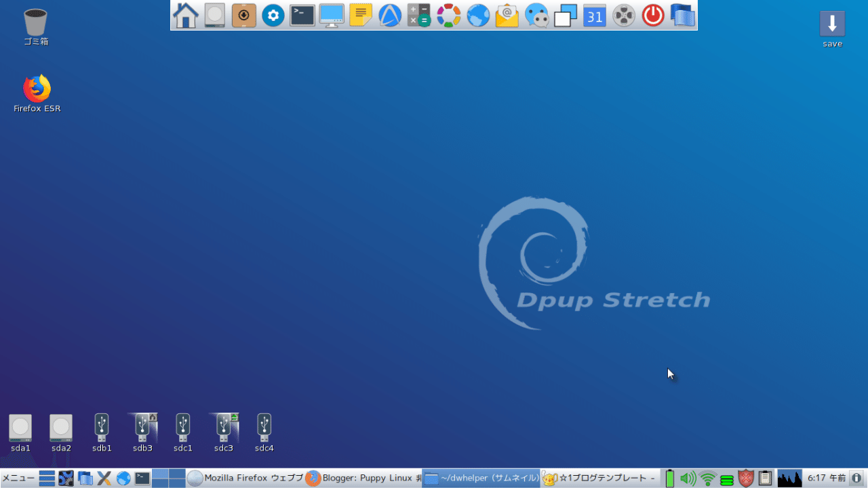Click the green storage tray icon

[727, 480]
